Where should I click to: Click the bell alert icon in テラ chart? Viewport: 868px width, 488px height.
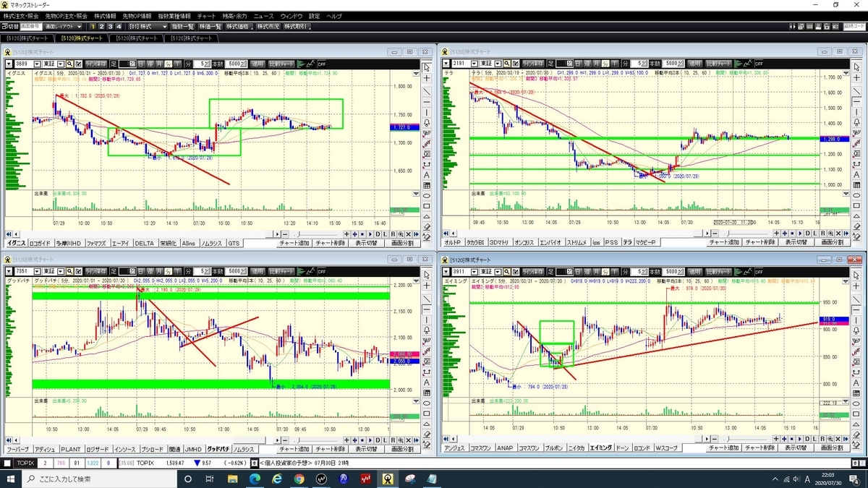(x=856, y=122)
